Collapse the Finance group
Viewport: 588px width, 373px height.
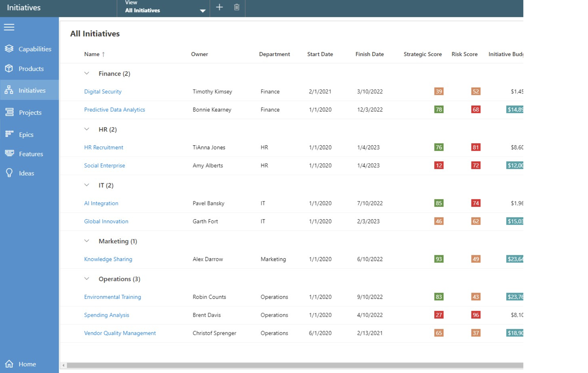(x=86, y=73)
